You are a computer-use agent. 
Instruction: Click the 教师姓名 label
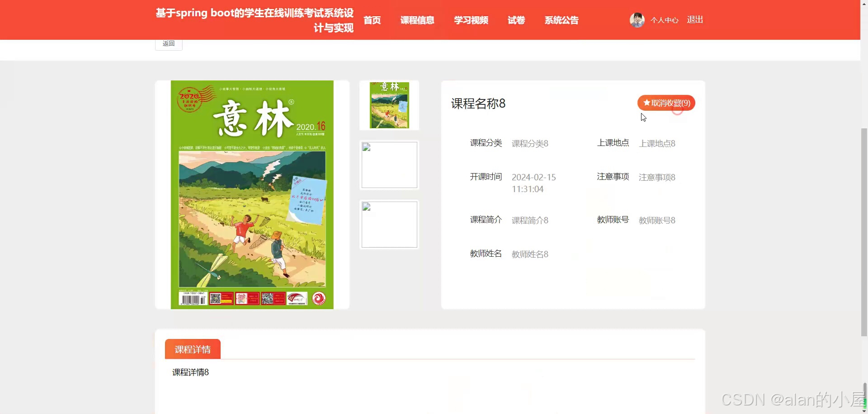pyautogui.click(x=486, y=254)
